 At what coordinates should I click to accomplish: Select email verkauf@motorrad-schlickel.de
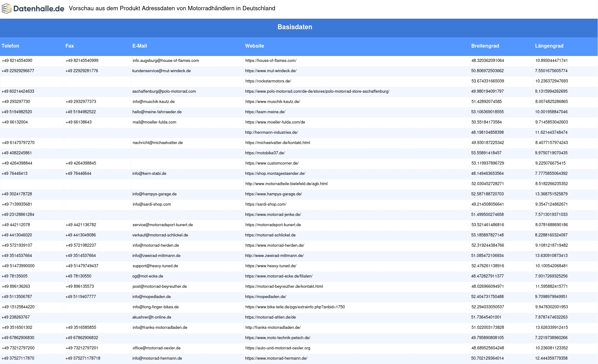pos(160,235)
